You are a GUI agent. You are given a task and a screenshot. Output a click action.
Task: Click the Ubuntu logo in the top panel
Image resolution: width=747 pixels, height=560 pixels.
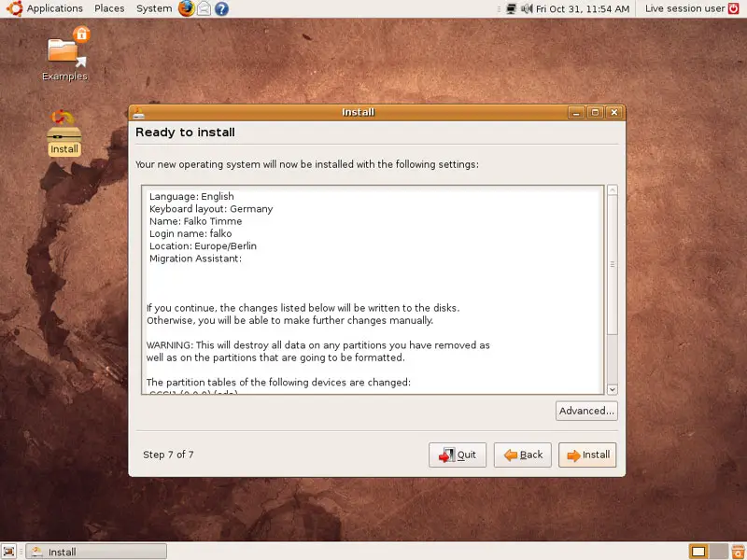click(14, 8)
